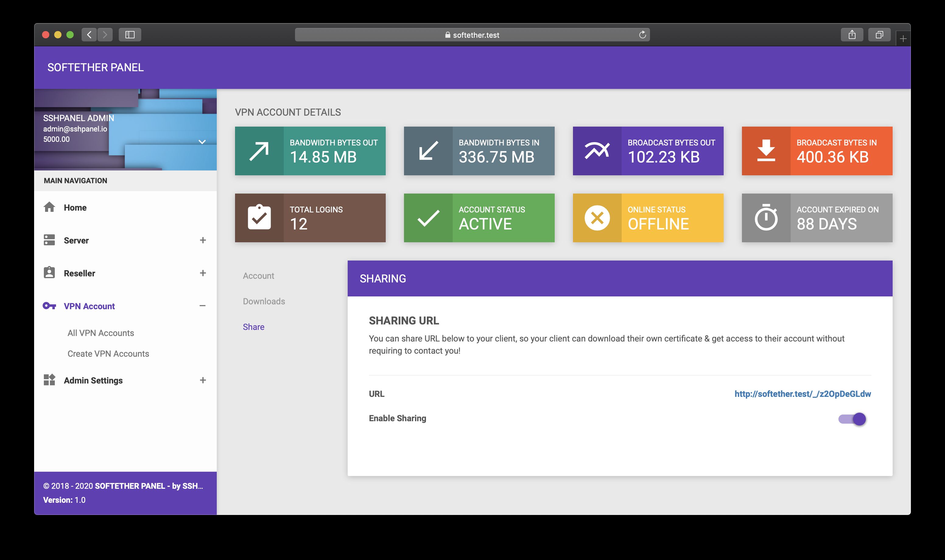Click the Total Logins 12 value

click(x=299, y=224)
